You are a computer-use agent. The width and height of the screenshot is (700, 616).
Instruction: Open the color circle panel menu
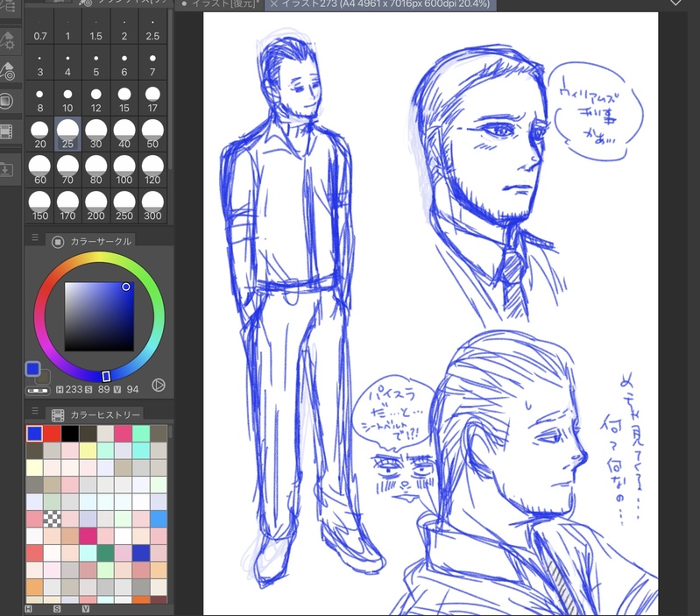(x=35, y=238)
